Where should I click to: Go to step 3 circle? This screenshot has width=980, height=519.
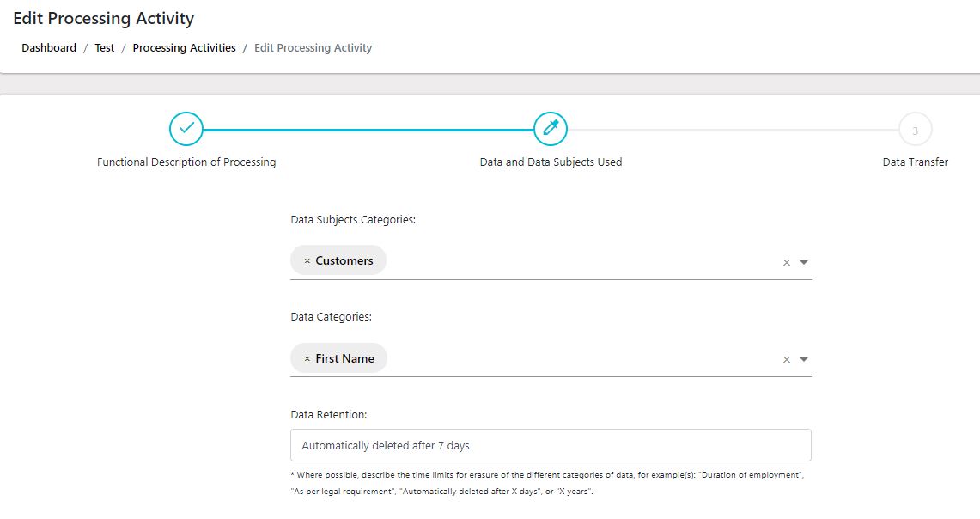pyautogui.click(x=915, y=131)
